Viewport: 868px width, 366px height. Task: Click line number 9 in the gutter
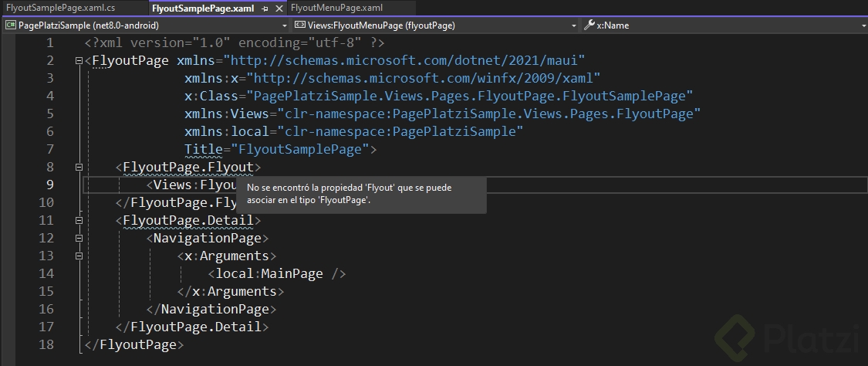(50, 185)
